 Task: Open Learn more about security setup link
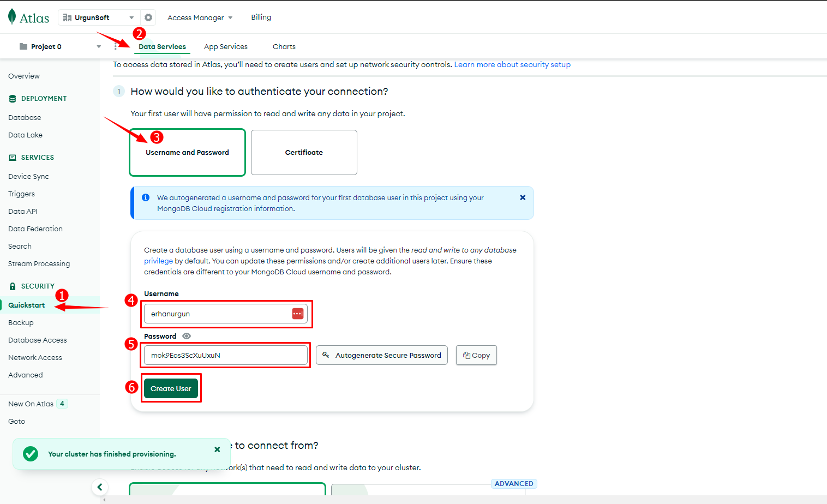coord(512,64)
